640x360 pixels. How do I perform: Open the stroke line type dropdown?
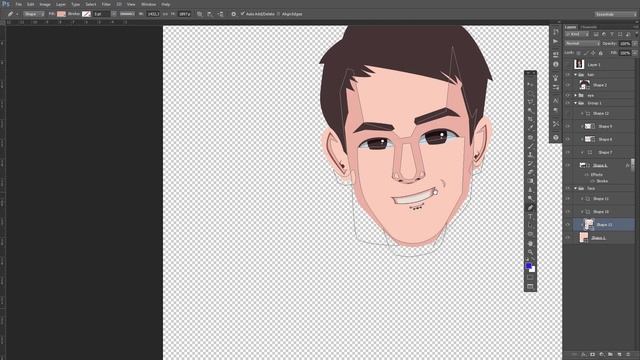(x=127, y=14)
